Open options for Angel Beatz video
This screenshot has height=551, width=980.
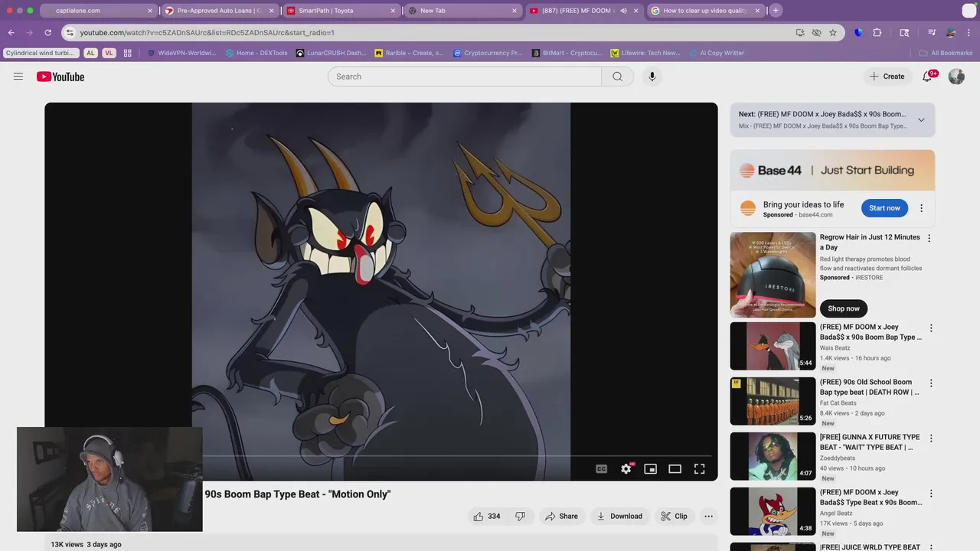931,494
